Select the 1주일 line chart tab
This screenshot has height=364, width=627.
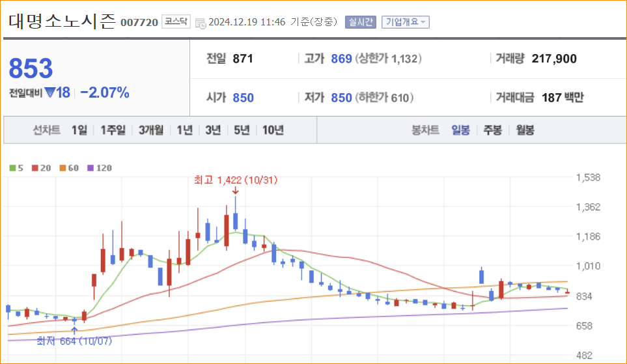click(x=113, y=130)
